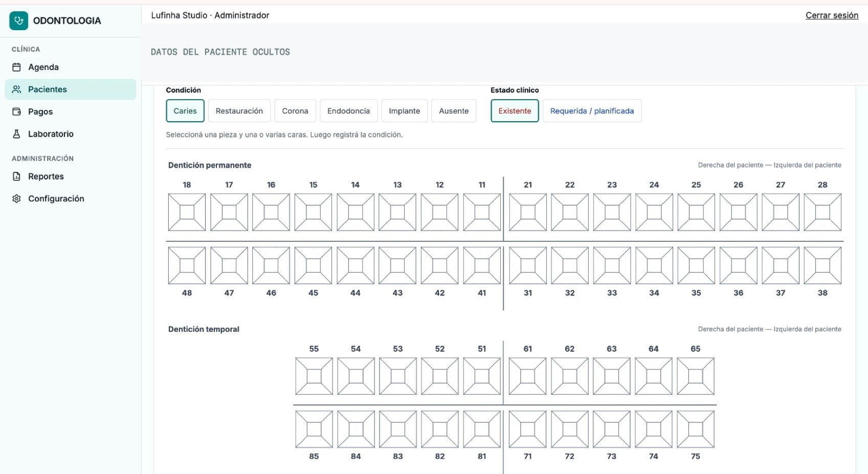868x474 pixels.
Task: Click the ODONTOLOGIA stethoscope logo icon
Action: pos(19,20)
